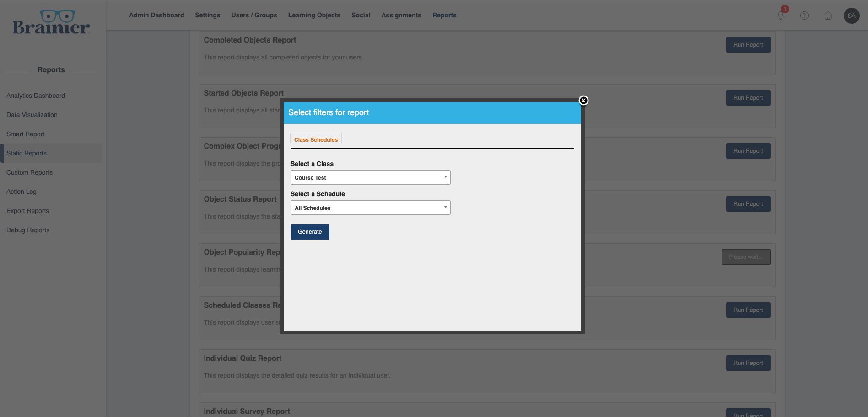Screen dimensions: 868x417
Task: Open the Select a Class dropdown
Action: click(371, 177)
